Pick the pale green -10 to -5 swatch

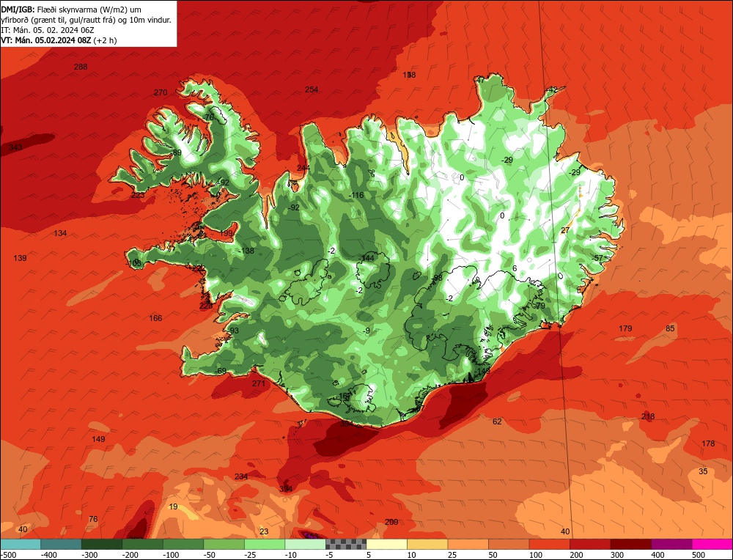[x=305, y=544]
